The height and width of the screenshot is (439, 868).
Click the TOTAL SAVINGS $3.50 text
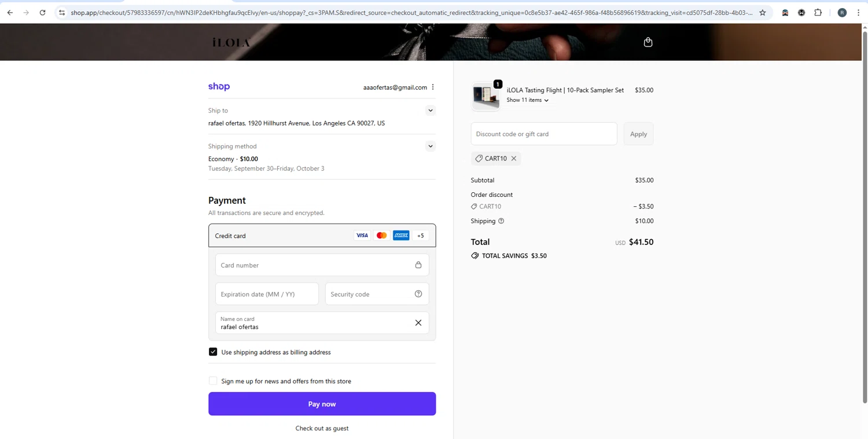tap(514, 255)
